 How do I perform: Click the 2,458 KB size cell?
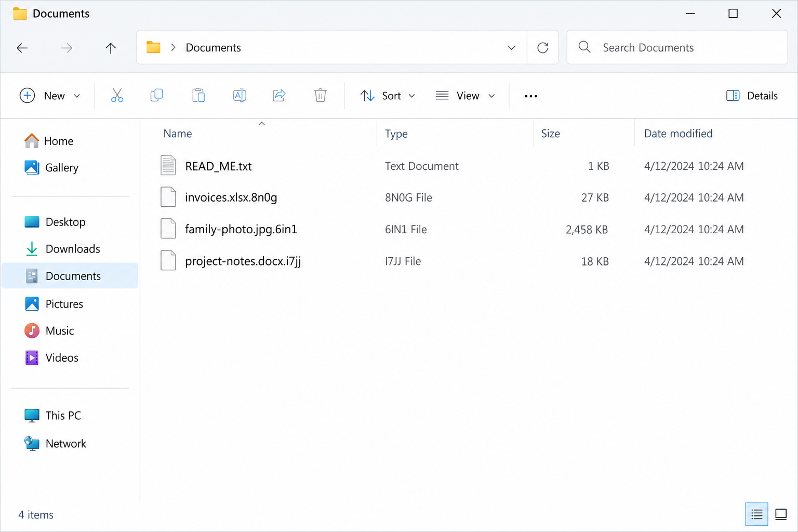click(587, 230)
